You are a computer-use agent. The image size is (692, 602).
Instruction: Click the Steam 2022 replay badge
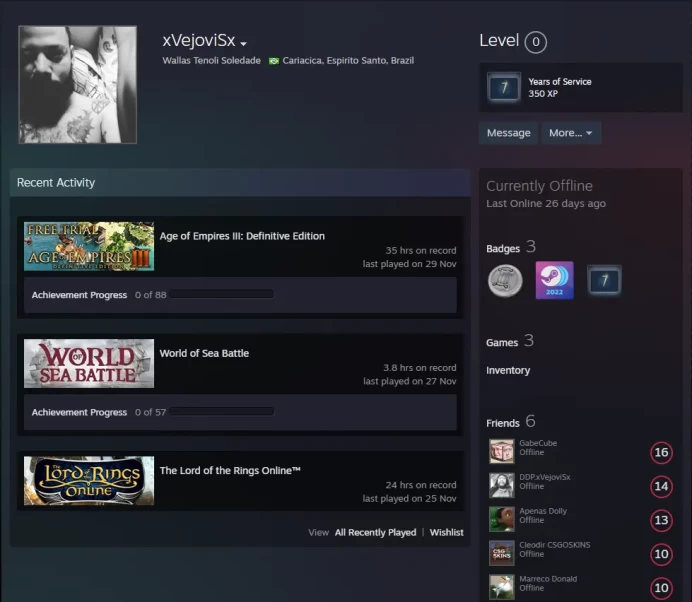click(x=555, y=280)
